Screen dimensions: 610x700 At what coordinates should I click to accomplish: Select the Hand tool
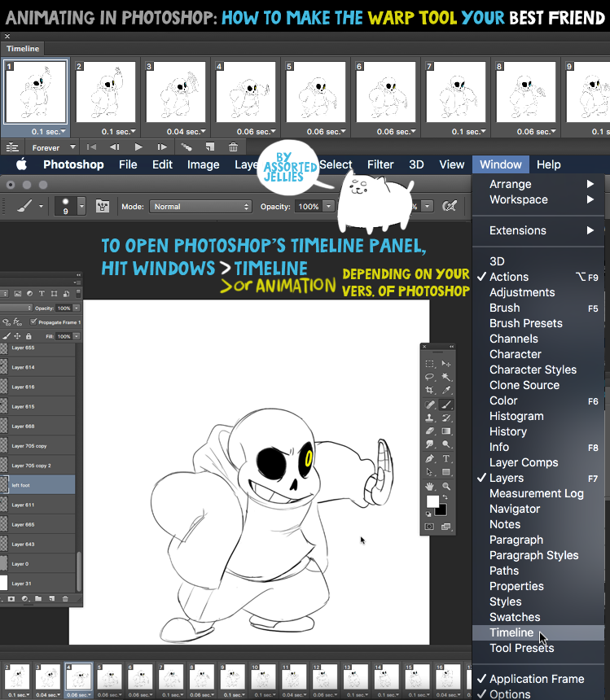pyautogui.click(x=429, y=486)
